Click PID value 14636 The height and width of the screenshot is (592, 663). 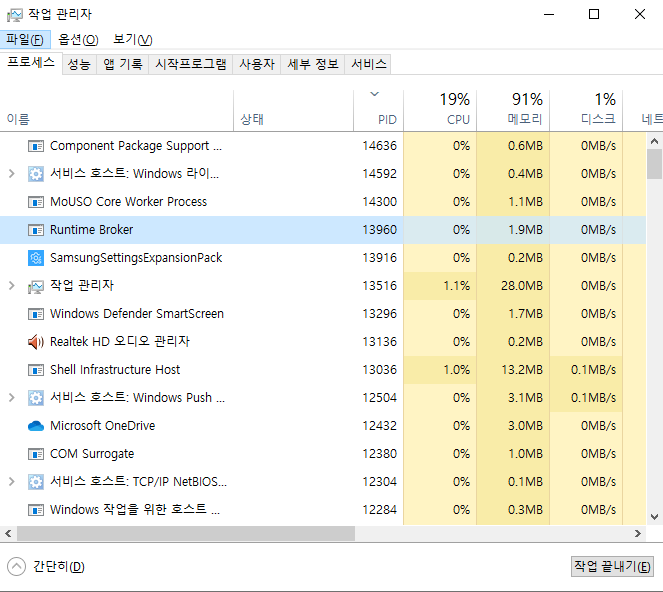[380, 146]
